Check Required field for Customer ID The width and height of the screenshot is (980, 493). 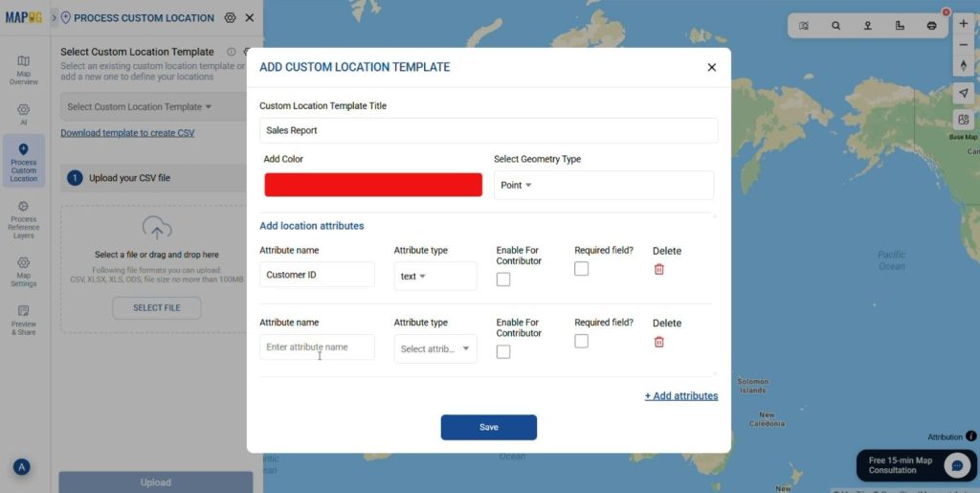[x=581, y=269]
